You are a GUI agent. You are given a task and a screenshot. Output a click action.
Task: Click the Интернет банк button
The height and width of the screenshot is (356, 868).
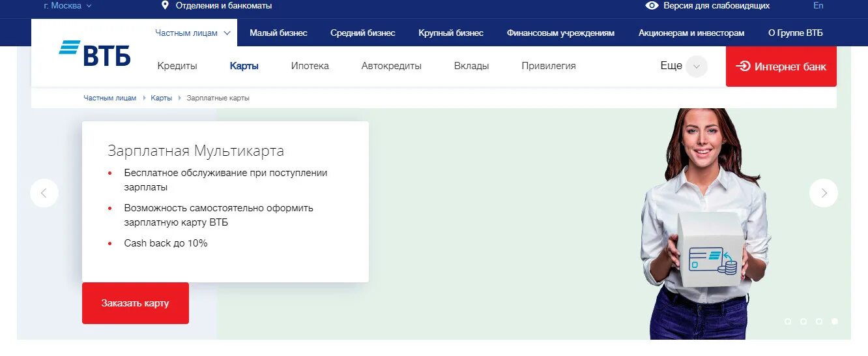(781, 67)
